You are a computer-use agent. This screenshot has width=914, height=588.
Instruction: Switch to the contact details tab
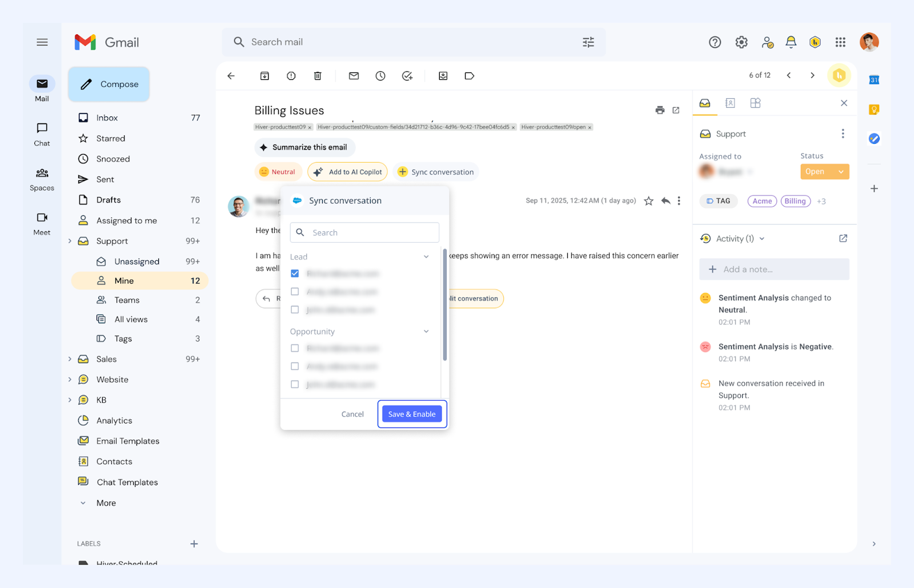click(730, 103)
